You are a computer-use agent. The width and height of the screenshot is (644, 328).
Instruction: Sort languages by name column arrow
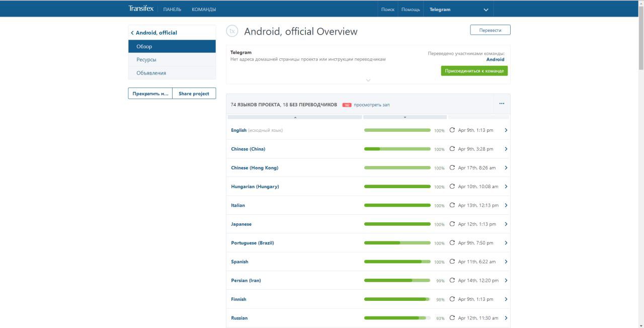pos(295,117)
